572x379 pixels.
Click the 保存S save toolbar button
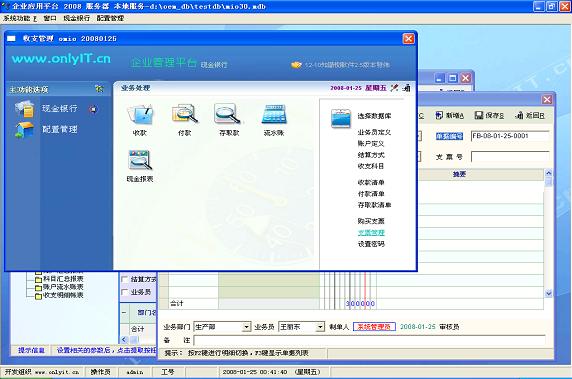489,115
